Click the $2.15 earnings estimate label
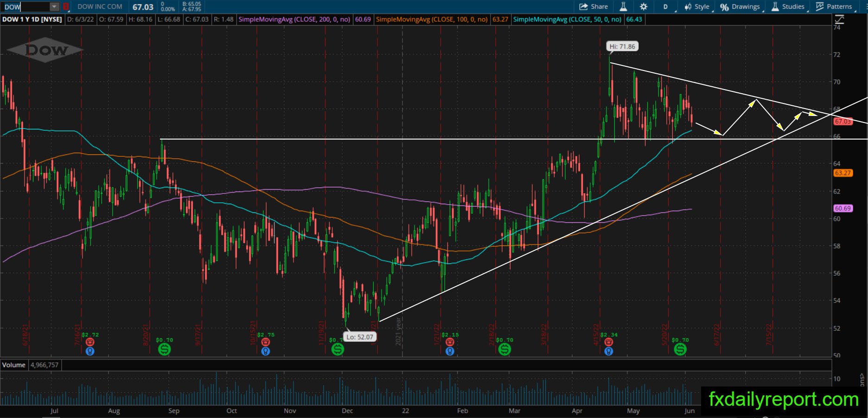The width and height of the screenshot is (868, 418). tap(450, 334)
